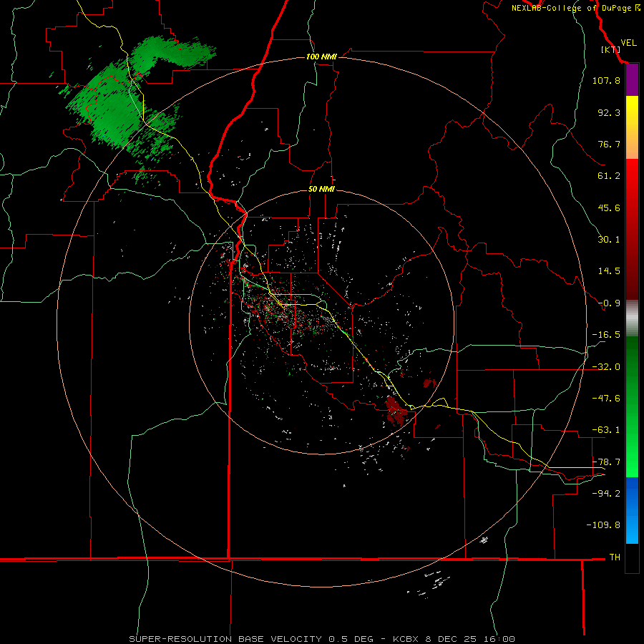This screenshot has height=644, width=644.
Task: Click the 100 NMI range ring label
Action: pyautogui.click(x=321, y=57)
